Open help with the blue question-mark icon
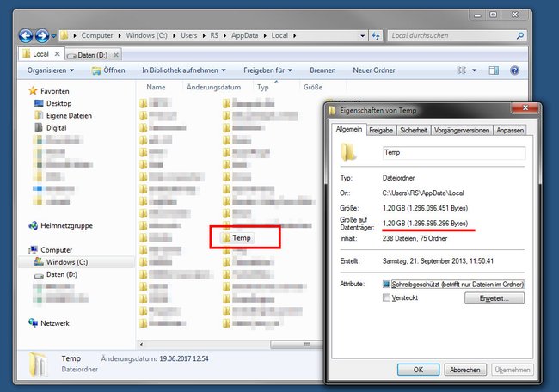This screenshot has height=392, width=559. coord(514,70)
